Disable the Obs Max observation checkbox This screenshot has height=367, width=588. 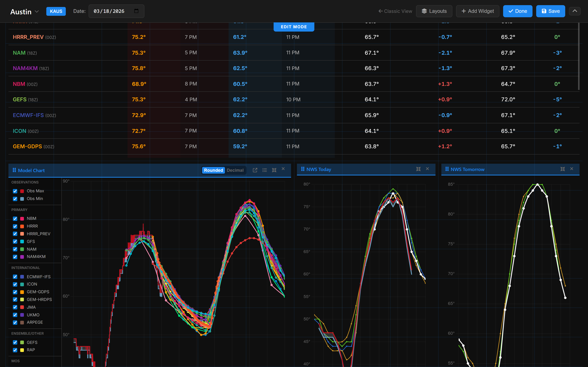(x=15, y=191)
